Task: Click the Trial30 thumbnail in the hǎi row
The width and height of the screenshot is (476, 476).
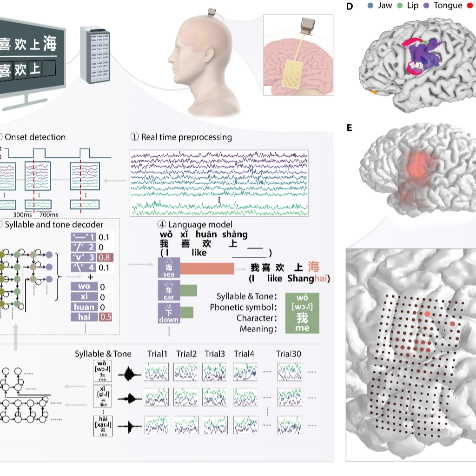Action: coord(289,426)
